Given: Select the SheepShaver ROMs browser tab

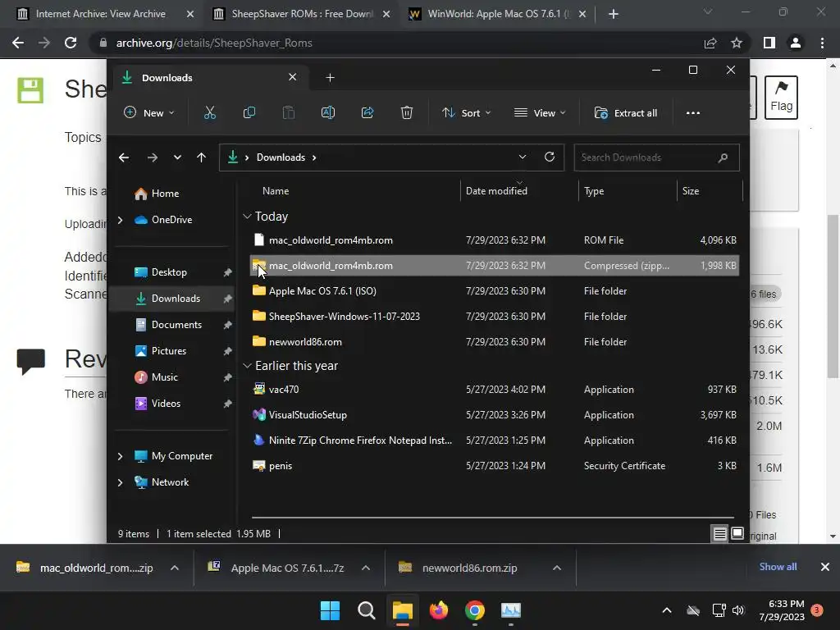Looking at the screenshot, I should click(x=302, y=14).
